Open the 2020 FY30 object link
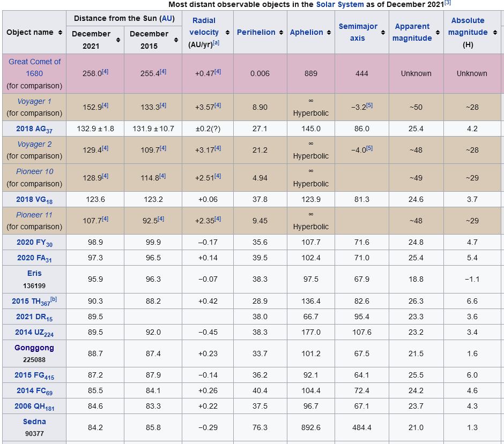This screenshot has height=444, width=504. click(x=34, y=243)
